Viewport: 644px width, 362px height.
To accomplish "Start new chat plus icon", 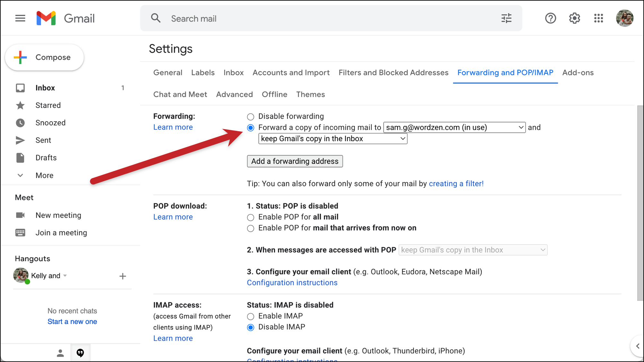I will pos(123,276).
